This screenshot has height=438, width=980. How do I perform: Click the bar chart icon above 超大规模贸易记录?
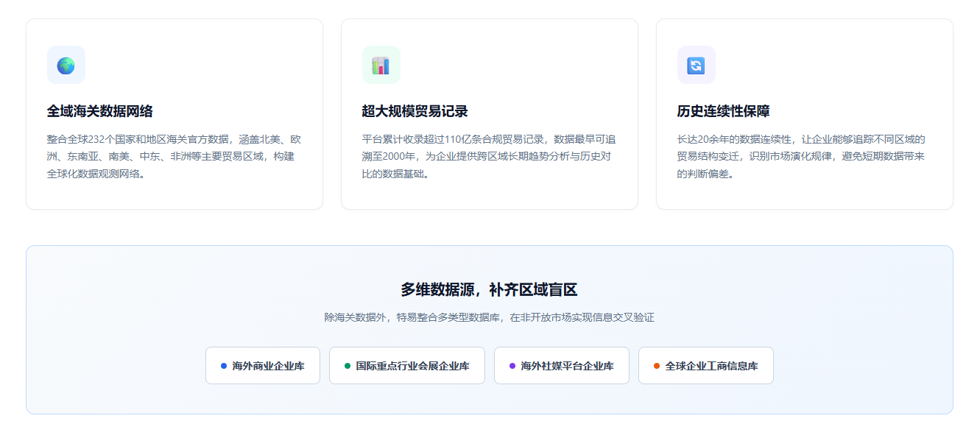coord(381,66)
